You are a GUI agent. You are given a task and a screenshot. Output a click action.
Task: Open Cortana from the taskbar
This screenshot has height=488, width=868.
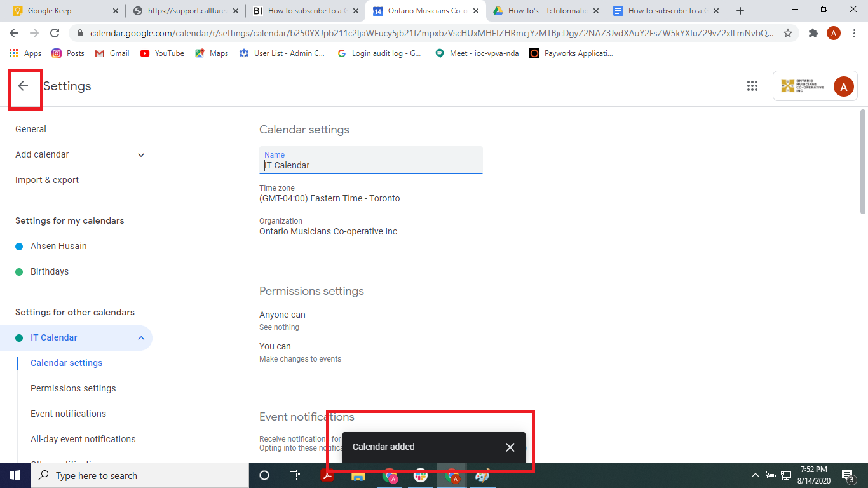pos(264,475)
